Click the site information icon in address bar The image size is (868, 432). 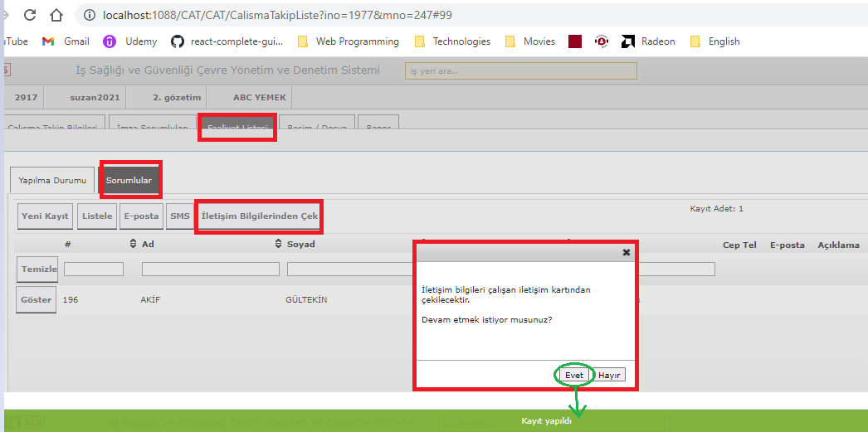[89, 15]
